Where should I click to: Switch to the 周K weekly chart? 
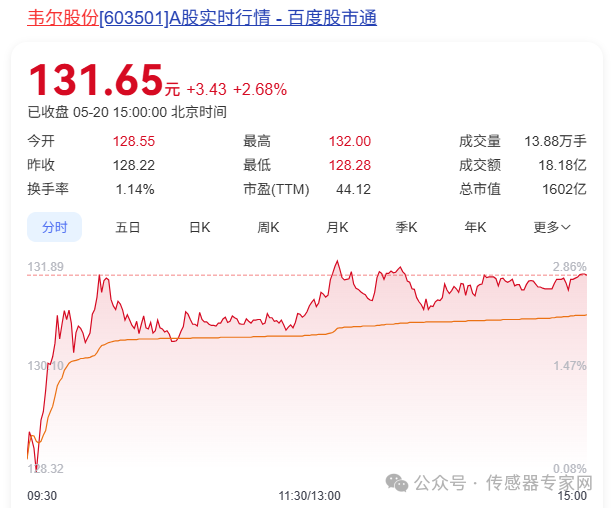268,227
